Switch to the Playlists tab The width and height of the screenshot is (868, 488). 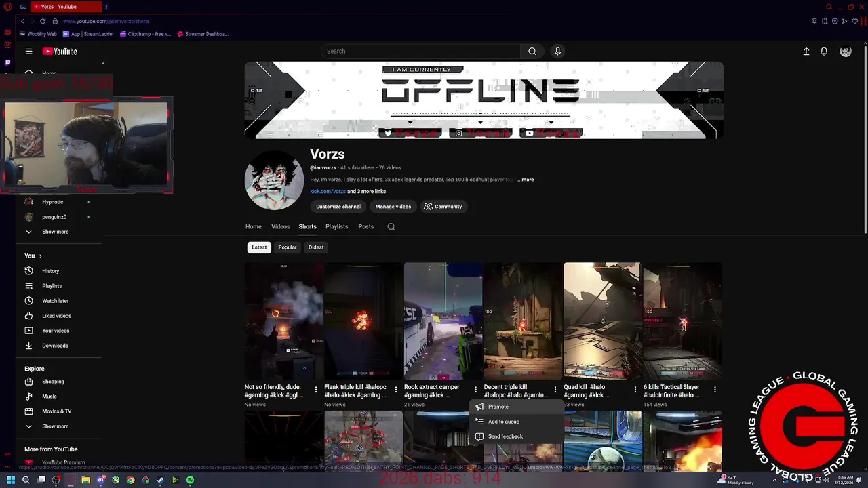[336, 227]
